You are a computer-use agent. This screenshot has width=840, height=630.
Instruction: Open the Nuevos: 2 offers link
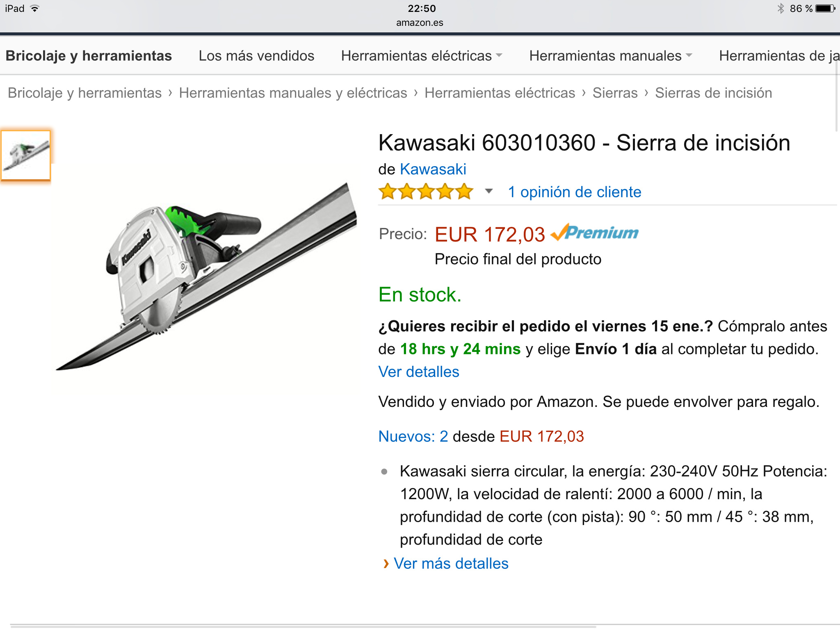(x=413, y=436)
